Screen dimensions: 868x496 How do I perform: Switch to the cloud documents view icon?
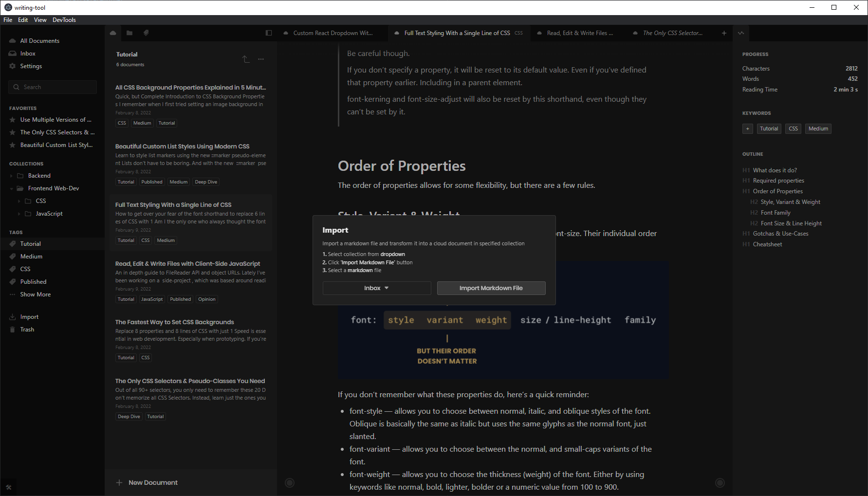point(113,33)
